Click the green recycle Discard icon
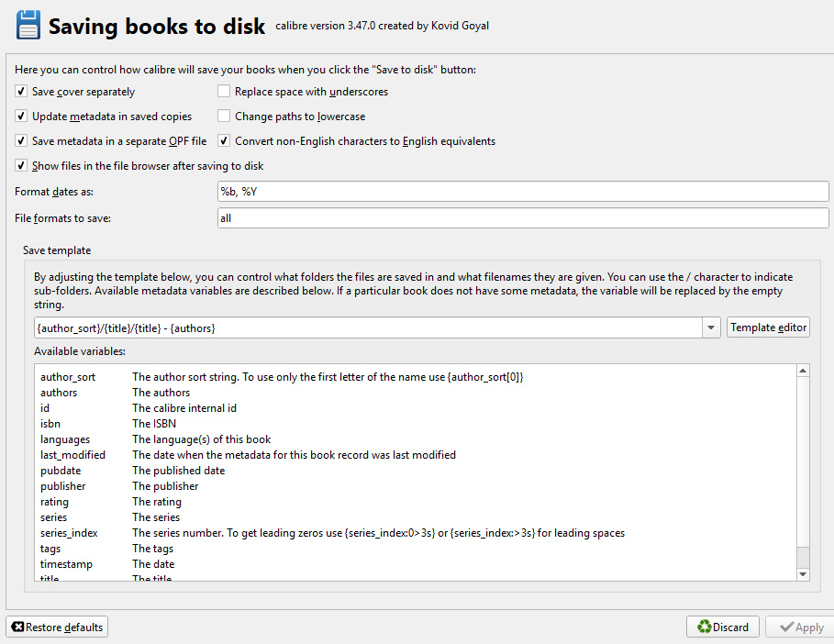This screenshot has width=834, height=644. 704,627
